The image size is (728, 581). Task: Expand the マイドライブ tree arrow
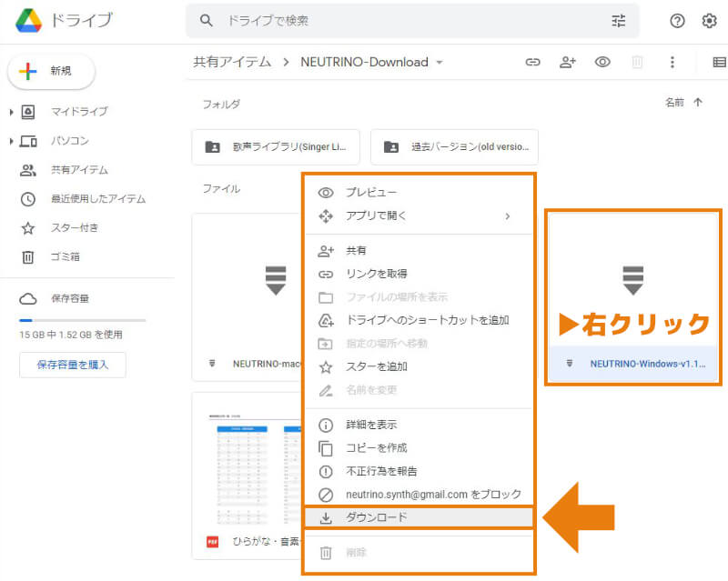pyautogui.click(x=11, y=112)
